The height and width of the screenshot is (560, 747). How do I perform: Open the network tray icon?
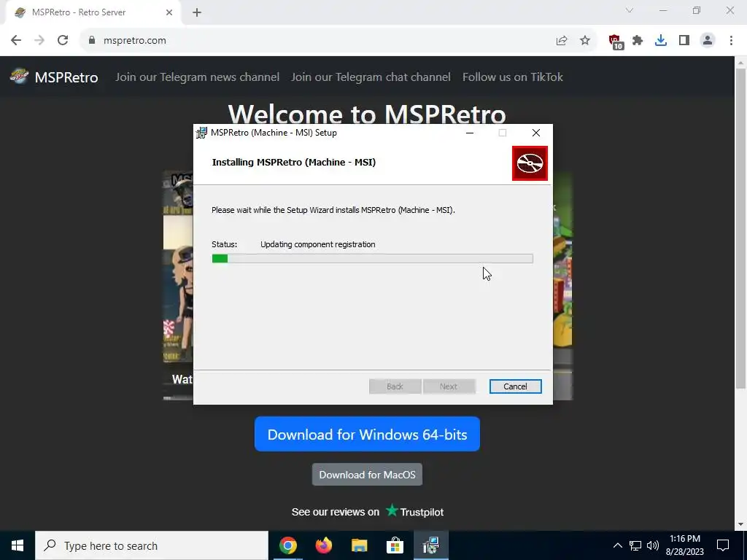[635, 545]
